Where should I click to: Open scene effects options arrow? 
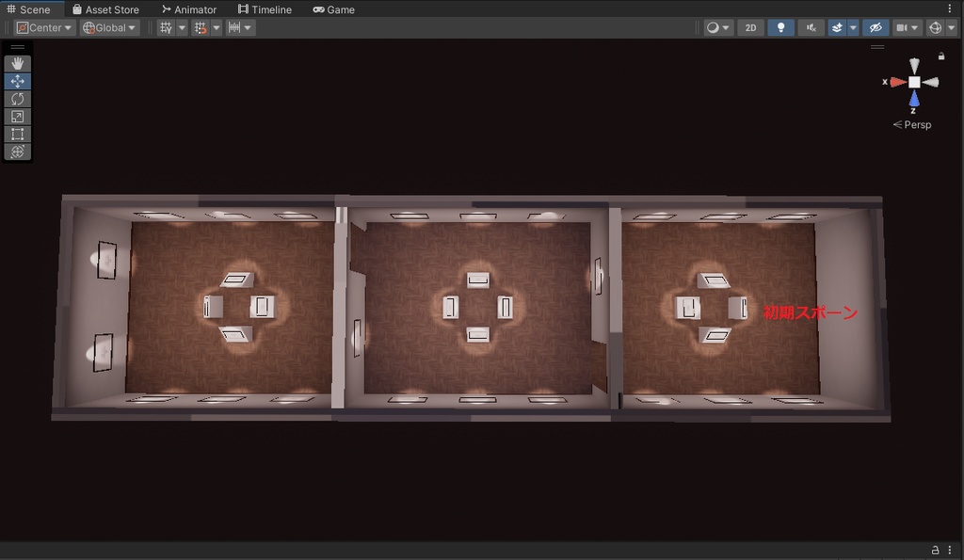click(x=853, y=27)
